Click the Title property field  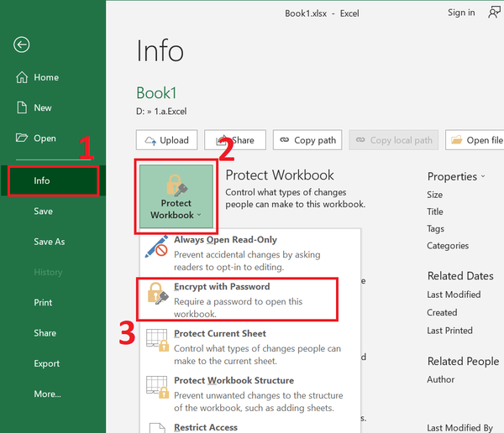435,211
